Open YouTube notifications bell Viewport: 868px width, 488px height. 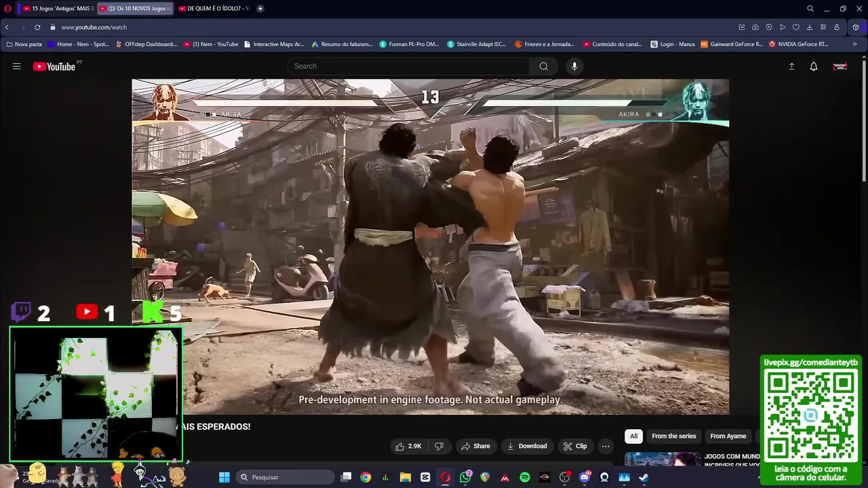point(814,66)
